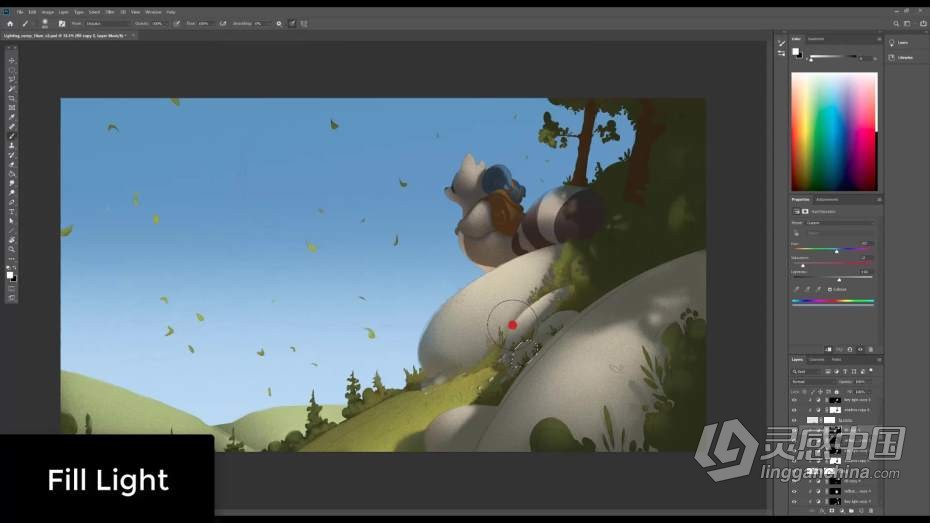Select the Marquee selection tool

coord(12,70)
